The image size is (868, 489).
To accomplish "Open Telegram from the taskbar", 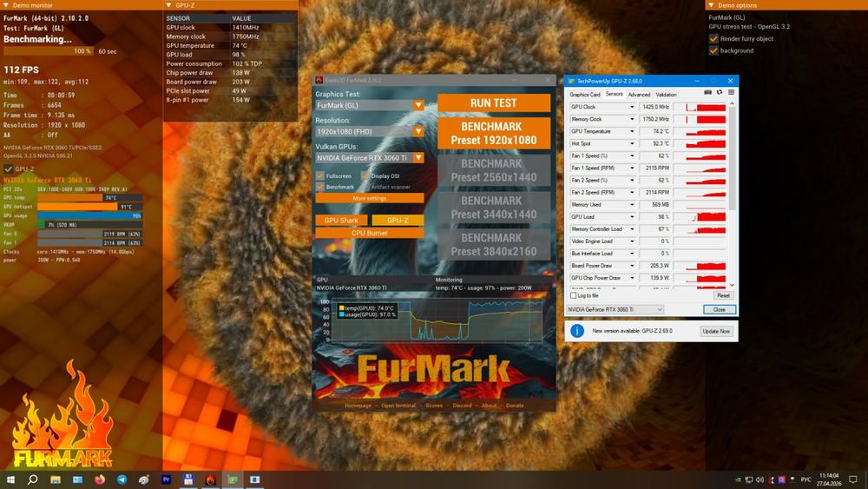I will [122, 479].
